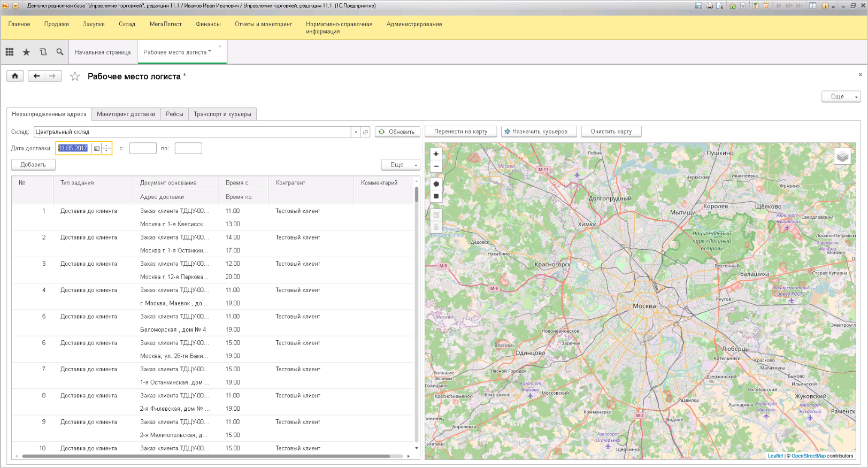Viewport: 868px width, 468px height.
Task: Expand the Склад dropdown list
Action: [x=356, y=132]
